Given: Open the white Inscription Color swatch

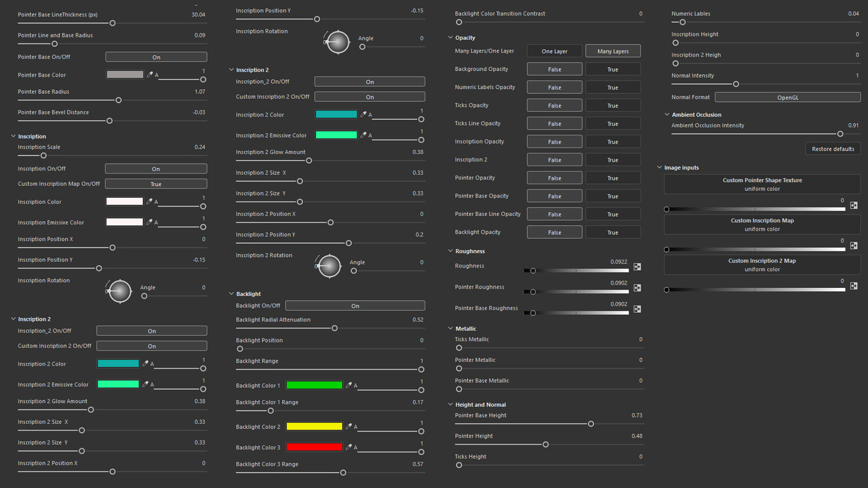Looking at the screenshot, I should [x=124, y=201].
